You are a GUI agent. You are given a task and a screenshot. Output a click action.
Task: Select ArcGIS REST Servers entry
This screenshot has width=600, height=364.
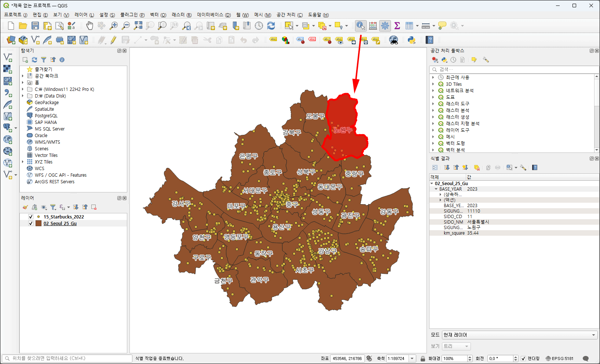(55, 181)
